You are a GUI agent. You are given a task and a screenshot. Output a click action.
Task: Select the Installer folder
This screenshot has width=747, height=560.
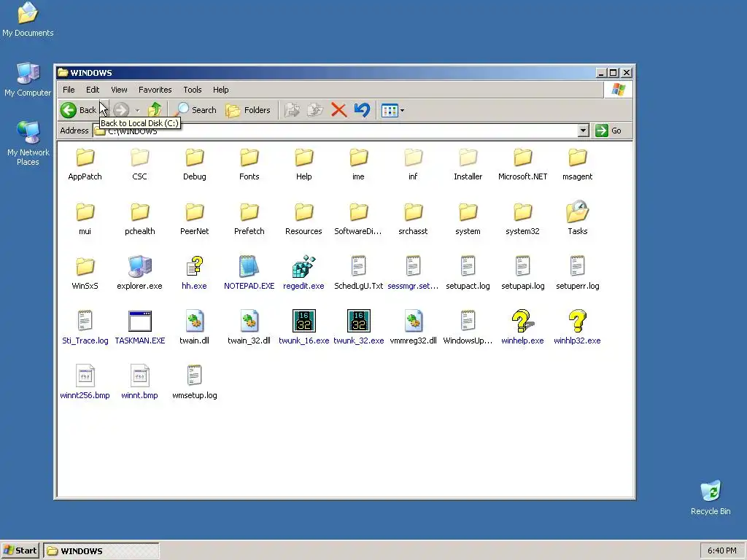pyautogui.click(x=468, y=164)
